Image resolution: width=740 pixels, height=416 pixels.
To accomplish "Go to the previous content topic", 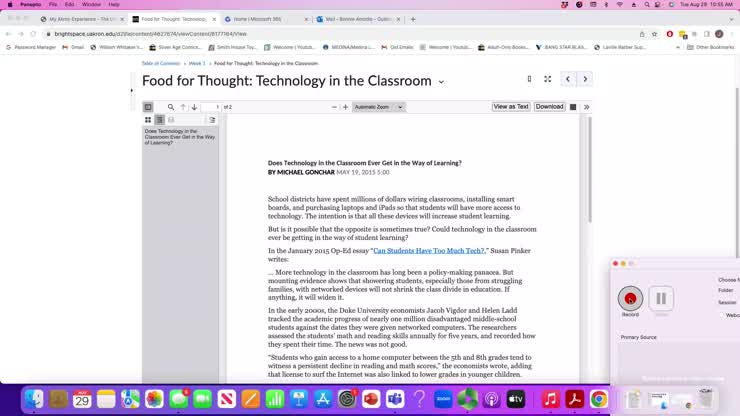I will click(568, 79).
